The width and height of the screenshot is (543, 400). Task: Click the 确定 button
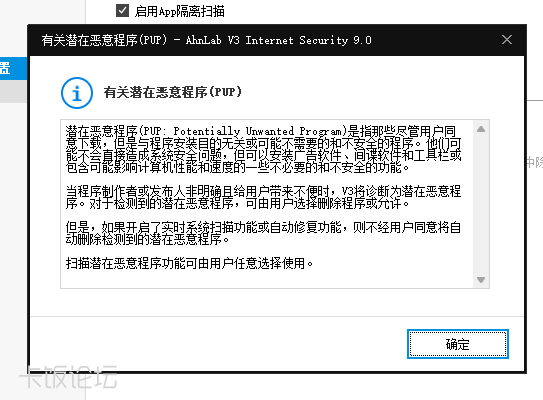[x=457, y=344]
